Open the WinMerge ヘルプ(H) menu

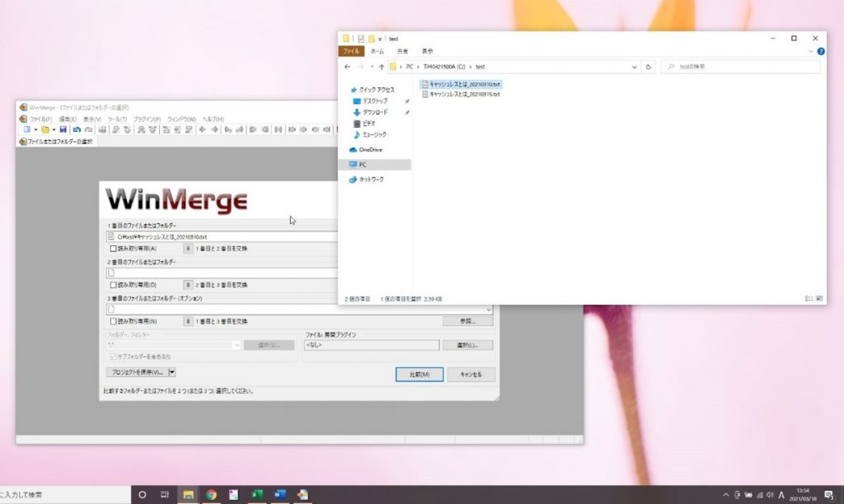(x=213, y=119)
